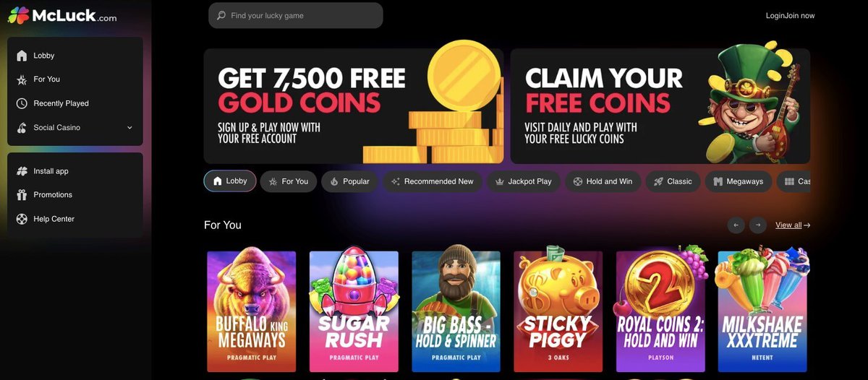The image size is (868, 380).
Task: Show previous games with left arrow
Action: point(736,225)
